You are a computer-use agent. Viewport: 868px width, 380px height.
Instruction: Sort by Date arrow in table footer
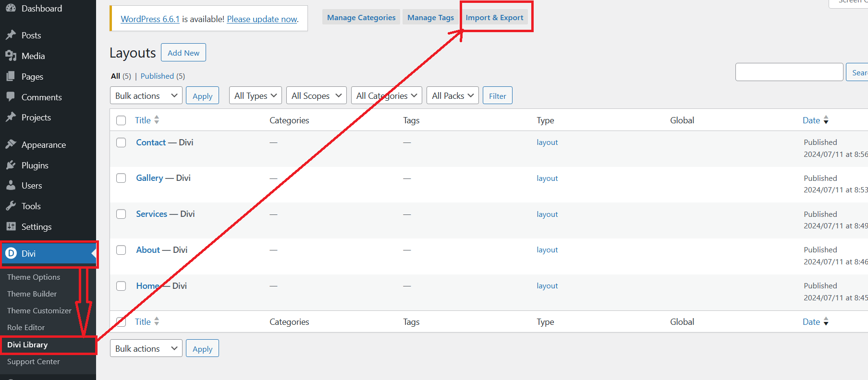tap(826, 321)
